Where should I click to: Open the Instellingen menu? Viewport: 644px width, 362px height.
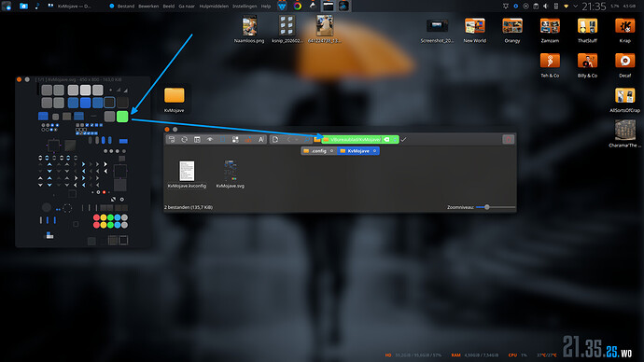[245, 7]
